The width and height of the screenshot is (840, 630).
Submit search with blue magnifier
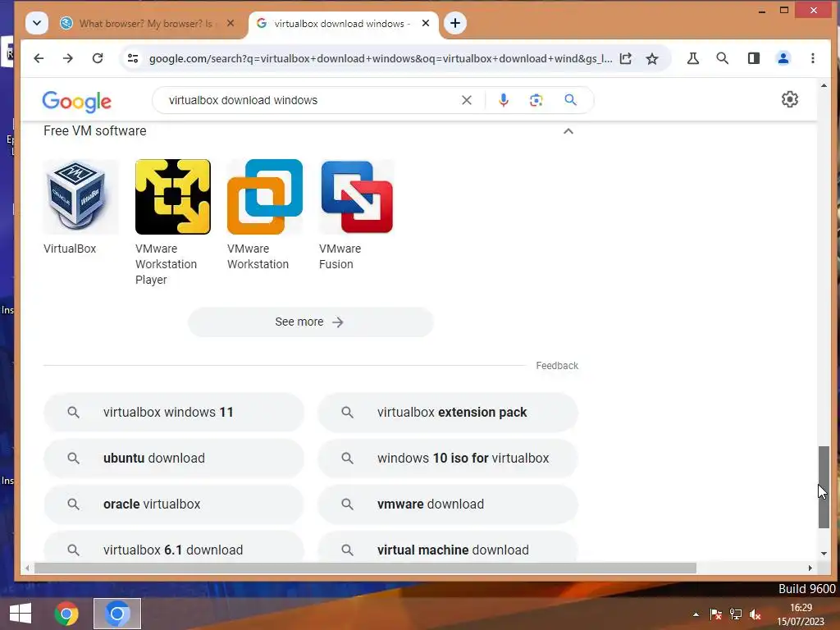[571, 100]
